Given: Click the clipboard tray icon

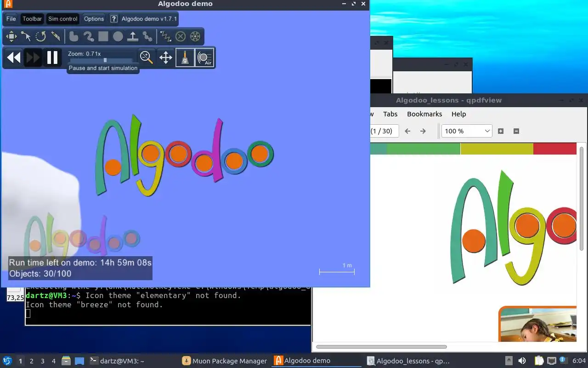Looking at the screenshot, I should click(x=539, y=361).
